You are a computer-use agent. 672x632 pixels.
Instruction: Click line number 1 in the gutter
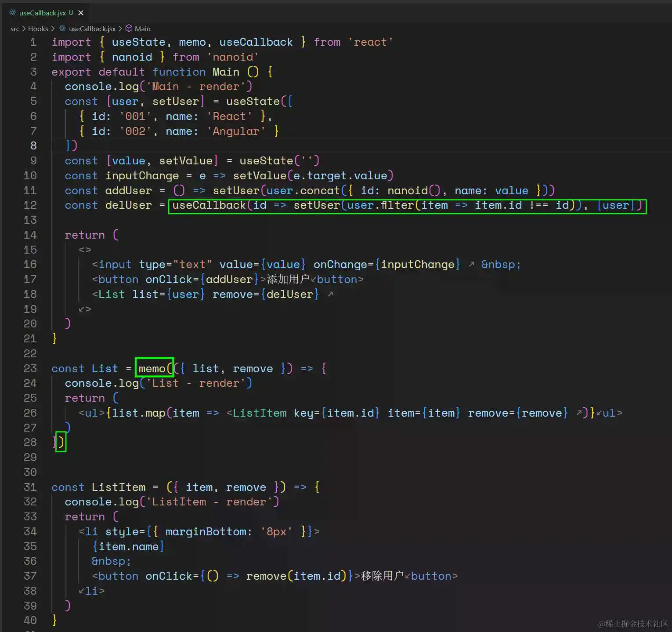(x=33, y=42)
